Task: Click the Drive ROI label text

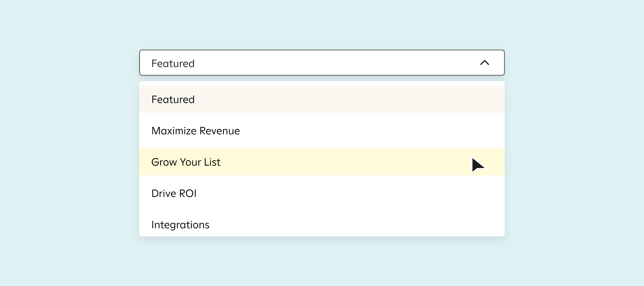Action: click(174, 194)
